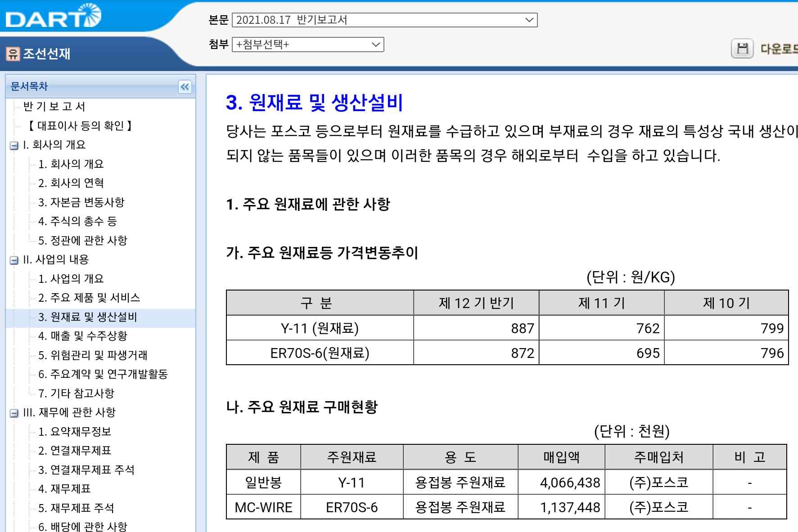Click the 유 market badge icon

click(13, 54)
